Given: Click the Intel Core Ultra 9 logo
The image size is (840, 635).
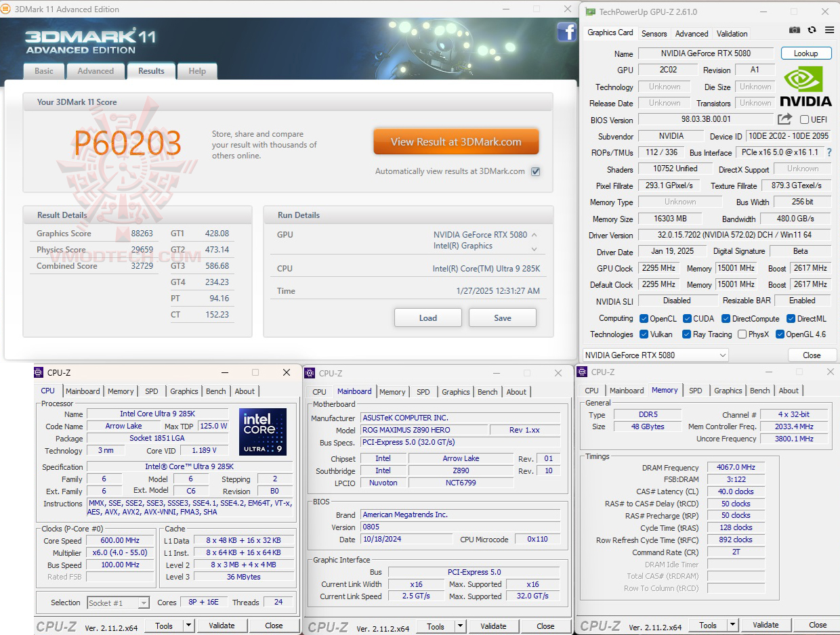Looking at the screenshot, I should (x=262, y=432).
